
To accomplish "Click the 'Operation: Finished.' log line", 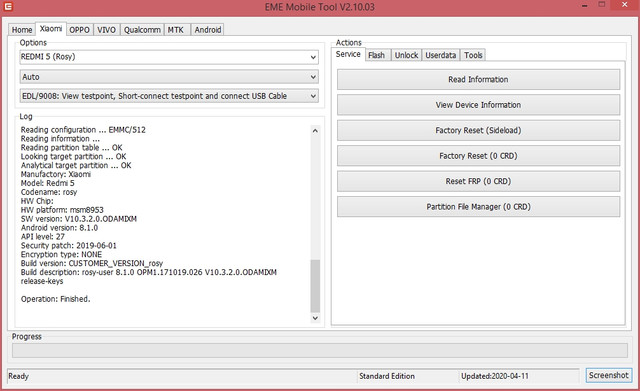I will click(x=56, y=299).
